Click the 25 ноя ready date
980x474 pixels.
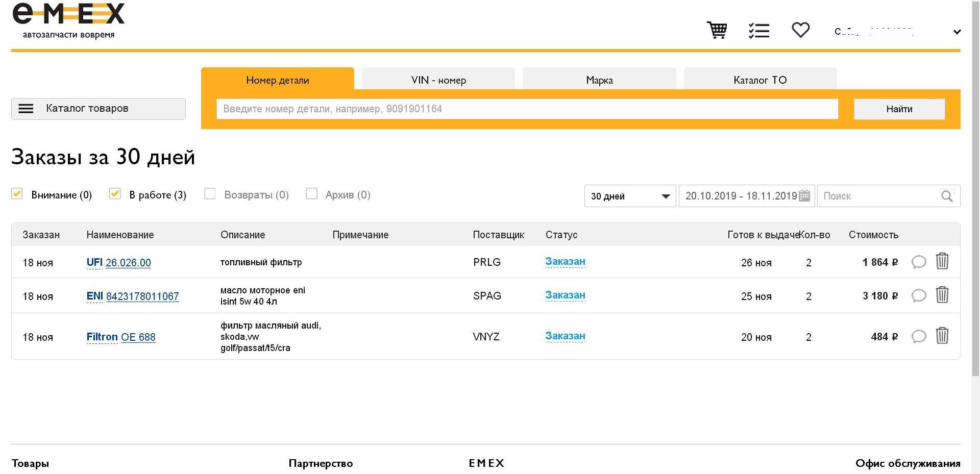click(756, 296)
